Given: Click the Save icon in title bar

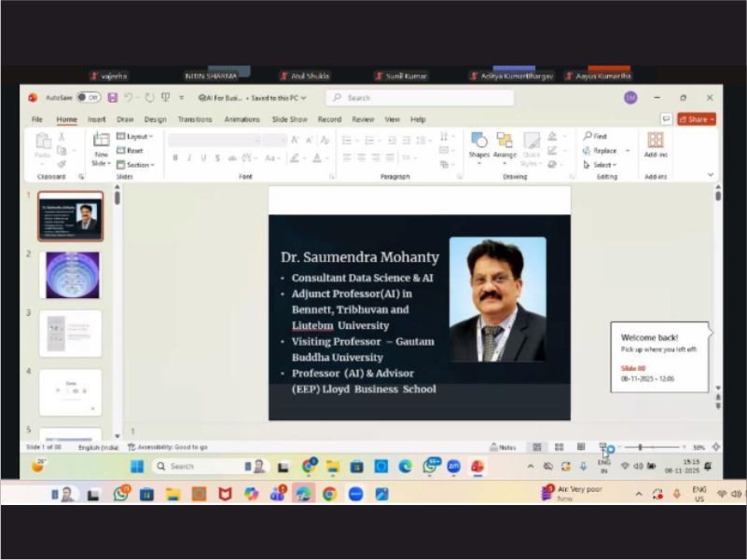Looking at the screenshot, I should point(113,98).
